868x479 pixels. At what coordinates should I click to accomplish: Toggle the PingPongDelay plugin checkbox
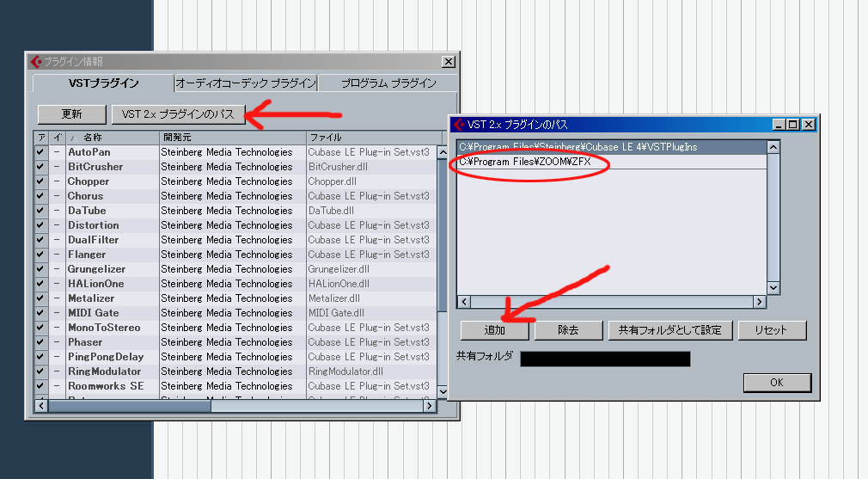(x=40, y=357)
